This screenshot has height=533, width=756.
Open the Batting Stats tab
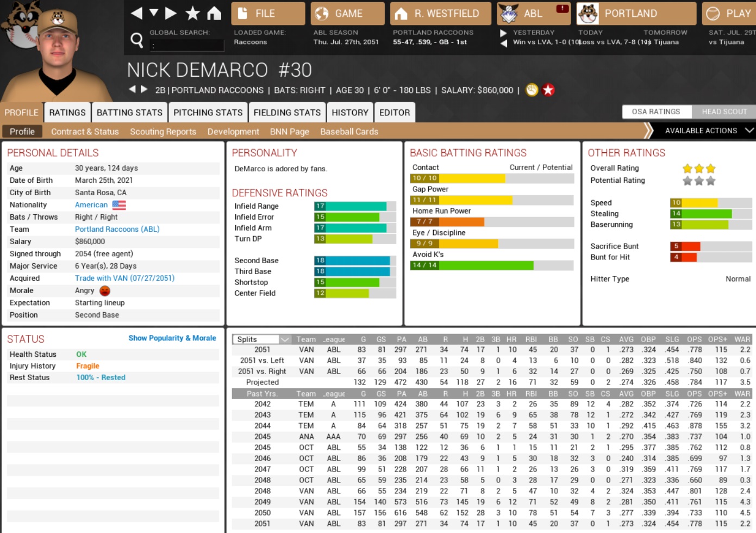pos(129,113)
